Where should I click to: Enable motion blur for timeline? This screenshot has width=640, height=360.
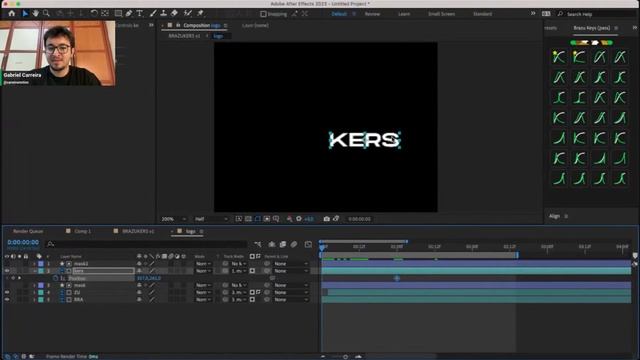[294, 244]
